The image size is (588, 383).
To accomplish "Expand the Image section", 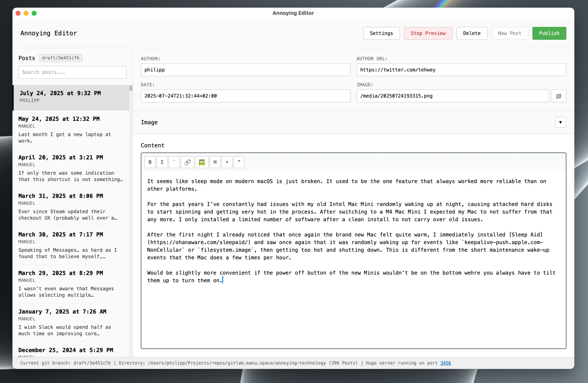I will coord(560,122).
